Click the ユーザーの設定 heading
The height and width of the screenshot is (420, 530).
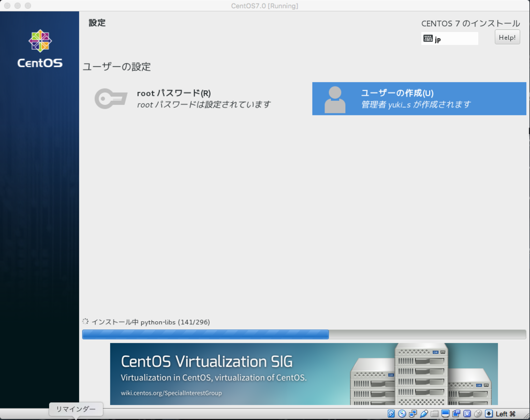point(116,67)
